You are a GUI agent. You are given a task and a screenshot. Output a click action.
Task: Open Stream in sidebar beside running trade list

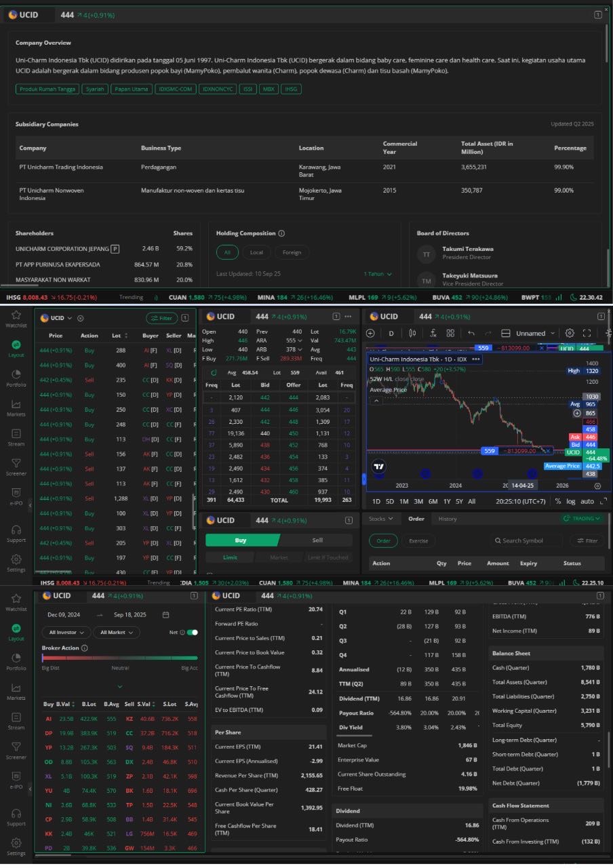click(x=16, y=437)
